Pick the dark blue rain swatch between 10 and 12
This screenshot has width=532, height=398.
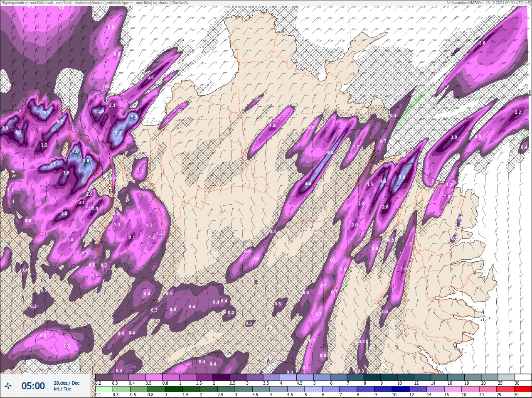pyautogui.click(x=401, y=390)
